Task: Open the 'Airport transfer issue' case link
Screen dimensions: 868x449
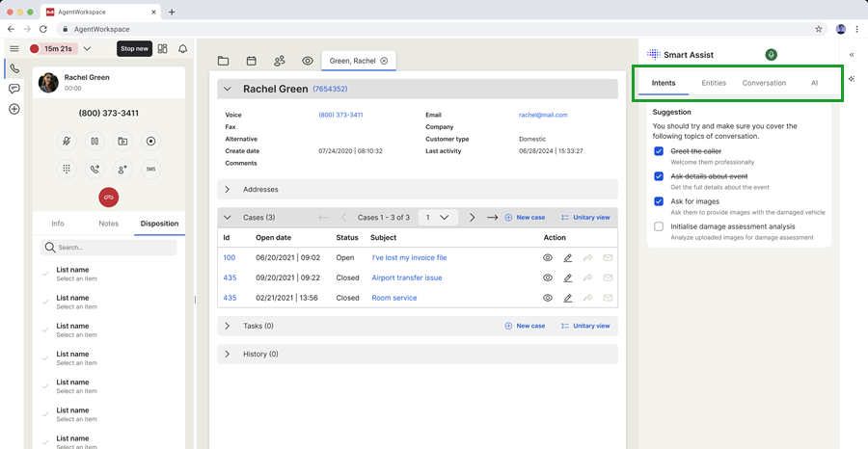Action: 406,277
